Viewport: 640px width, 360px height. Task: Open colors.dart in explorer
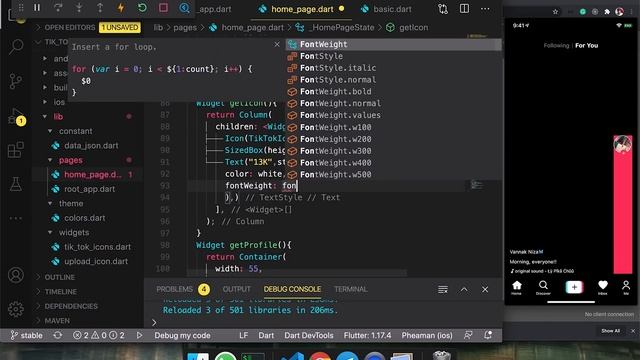point(84,218)
